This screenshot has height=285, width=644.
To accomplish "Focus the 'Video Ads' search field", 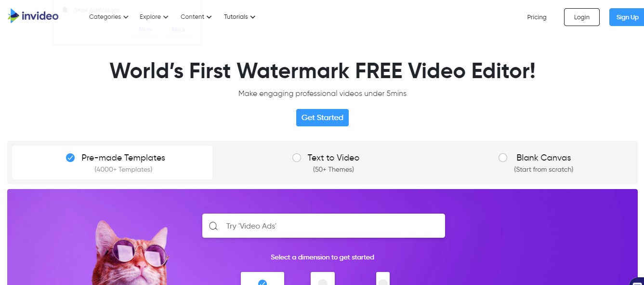I will tap(324, 226).
